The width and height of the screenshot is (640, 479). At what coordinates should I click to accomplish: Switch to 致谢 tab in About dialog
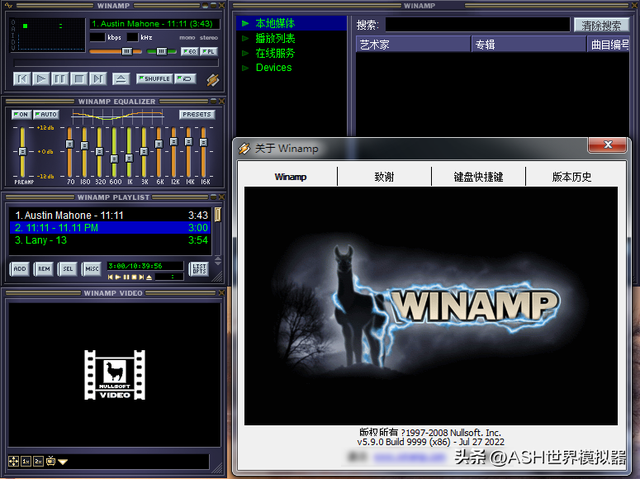click(384, 177)
